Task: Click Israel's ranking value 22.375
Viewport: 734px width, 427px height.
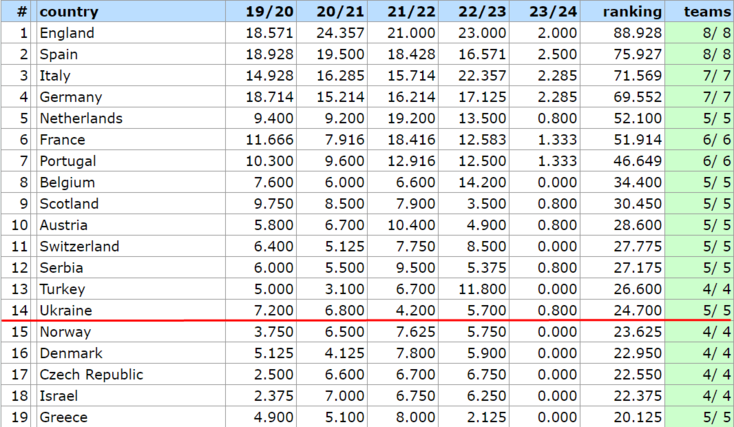Action: [638, 396]
